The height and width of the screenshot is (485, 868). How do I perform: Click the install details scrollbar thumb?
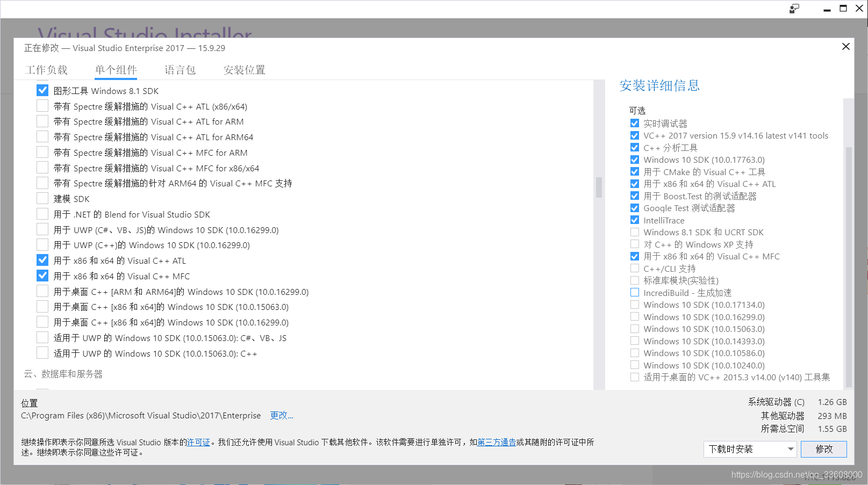(x=849, y=266)
